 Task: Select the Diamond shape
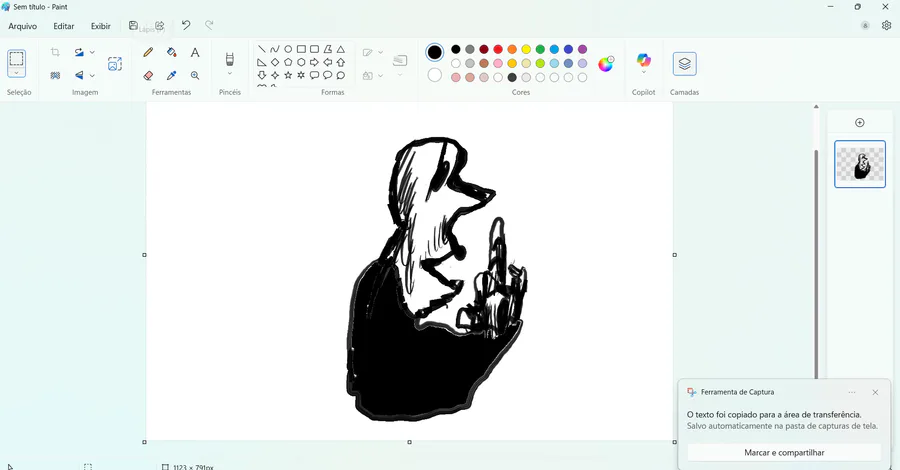tap(275, 62)
